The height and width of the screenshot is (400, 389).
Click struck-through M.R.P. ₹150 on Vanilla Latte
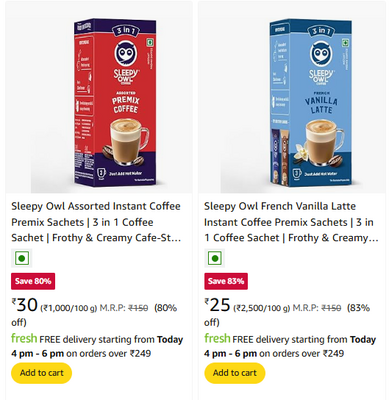(331, 308)
